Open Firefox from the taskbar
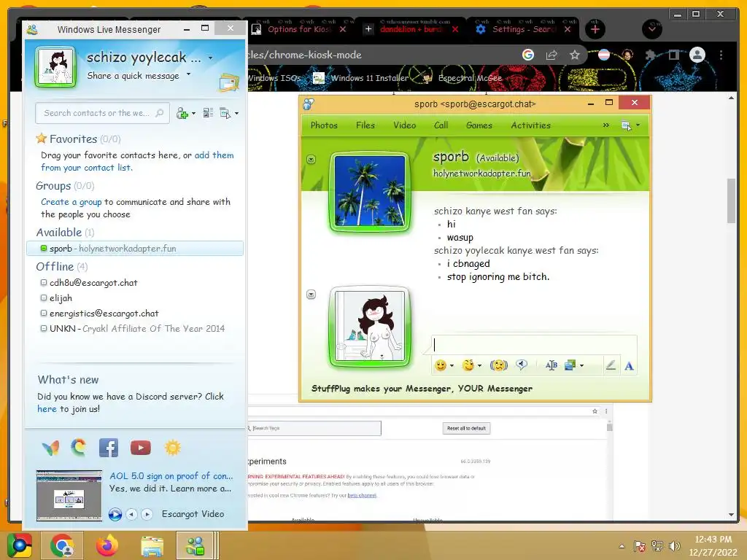The height and width of the screenshot is (560, 747). click(107, 545)
